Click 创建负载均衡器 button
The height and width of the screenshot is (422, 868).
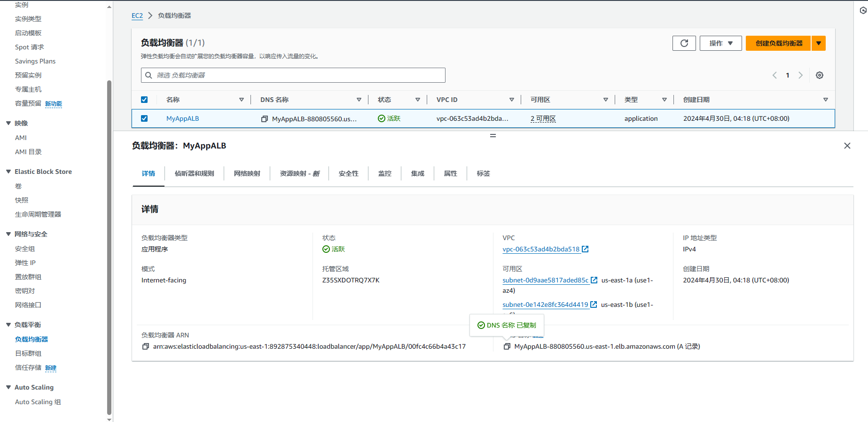tap(778, 43)
